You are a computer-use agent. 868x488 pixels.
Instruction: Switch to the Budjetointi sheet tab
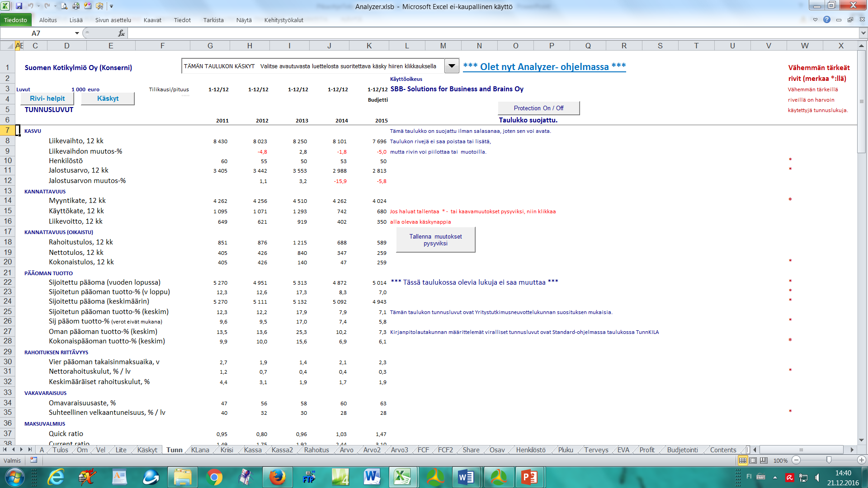682,450
